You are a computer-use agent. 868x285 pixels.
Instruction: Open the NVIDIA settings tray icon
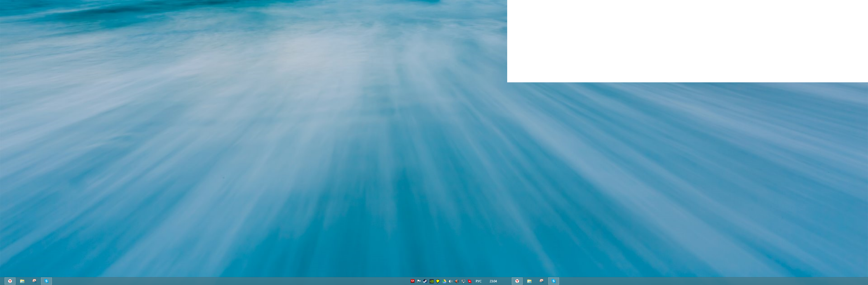[x=432, y=281]
